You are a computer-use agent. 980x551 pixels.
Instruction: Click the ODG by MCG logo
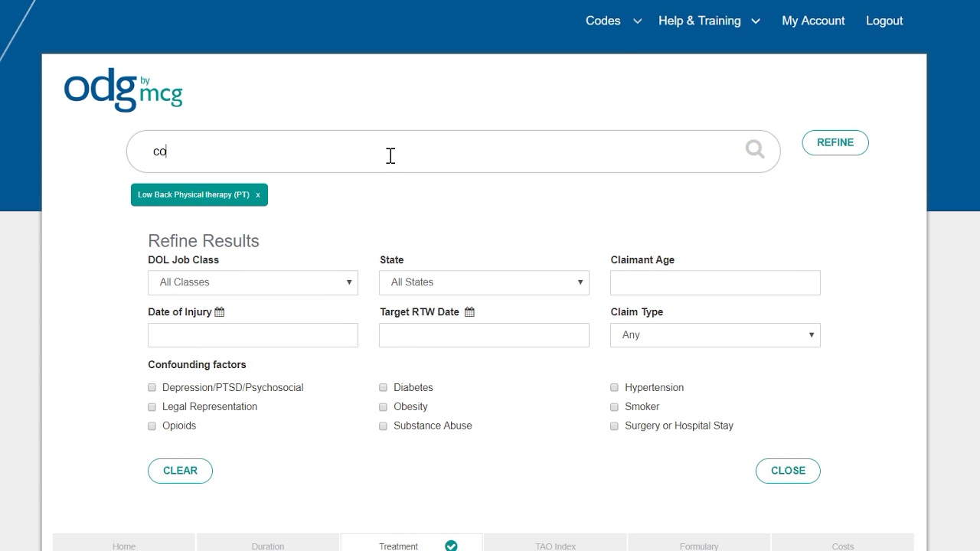123,90
